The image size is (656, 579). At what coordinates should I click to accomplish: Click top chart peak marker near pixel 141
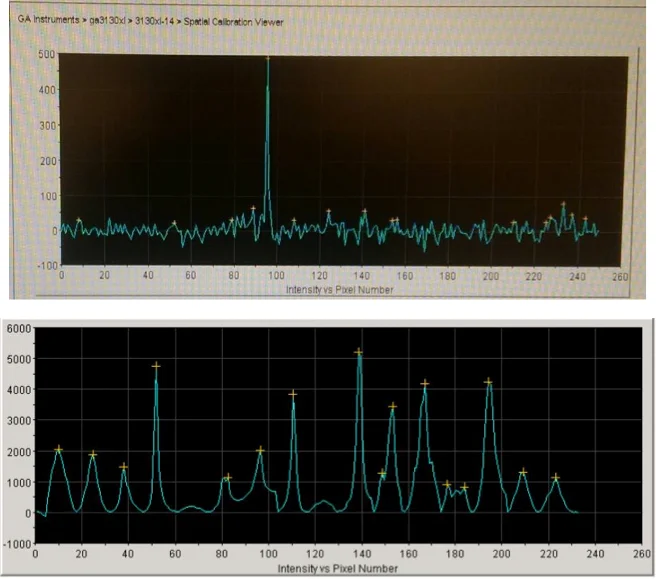pyautogui.click(x=364, y=211)
